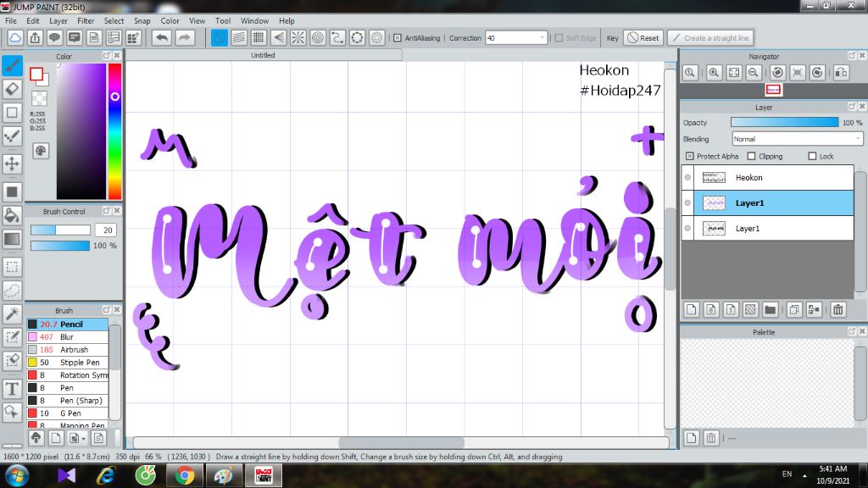Click Create a straight line button

[x=711, y=38]
